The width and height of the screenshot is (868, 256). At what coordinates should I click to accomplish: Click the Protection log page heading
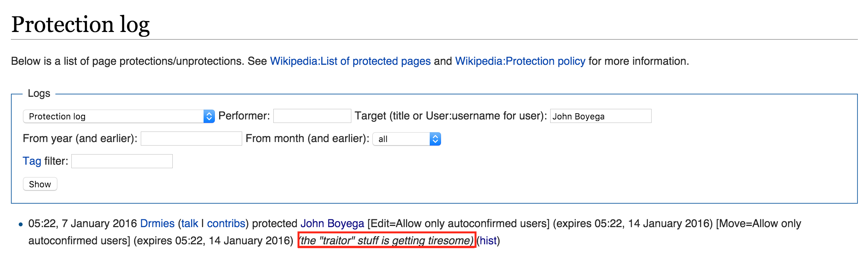[x=80, y=25]
